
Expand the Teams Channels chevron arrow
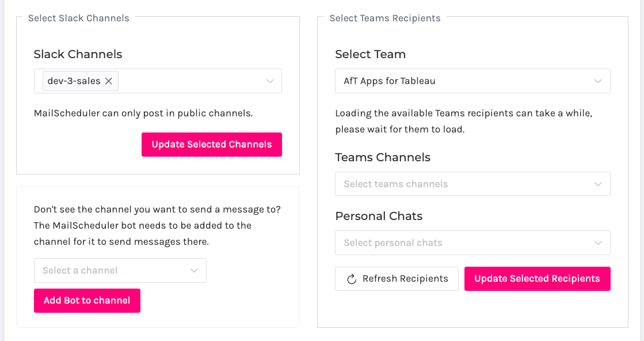[599, 184]
